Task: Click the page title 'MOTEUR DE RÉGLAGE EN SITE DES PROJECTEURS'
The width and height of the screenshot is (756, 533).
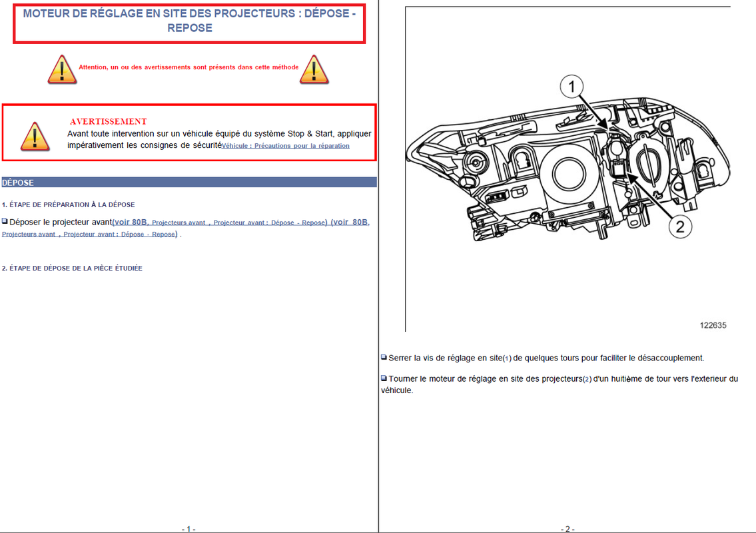Action: [x=189, y=21]
